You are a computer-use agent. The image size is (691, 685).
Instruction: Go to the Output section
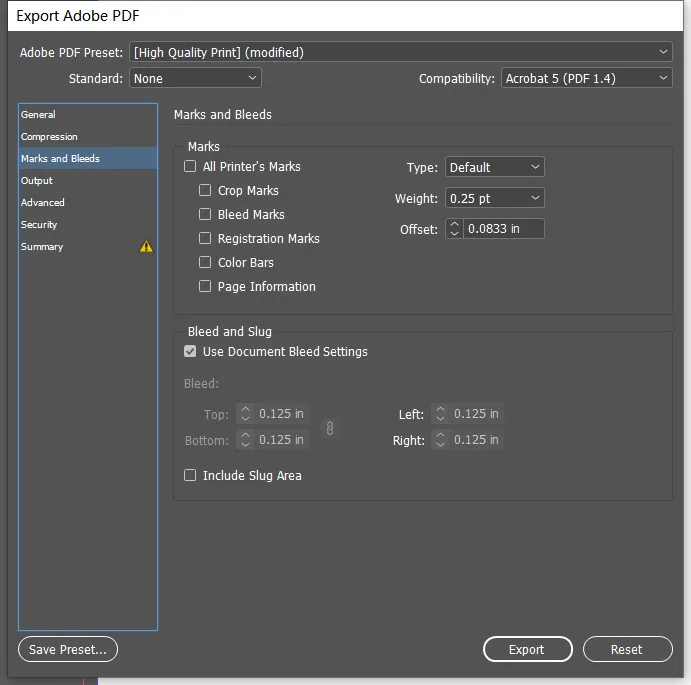tap(88, 181)
